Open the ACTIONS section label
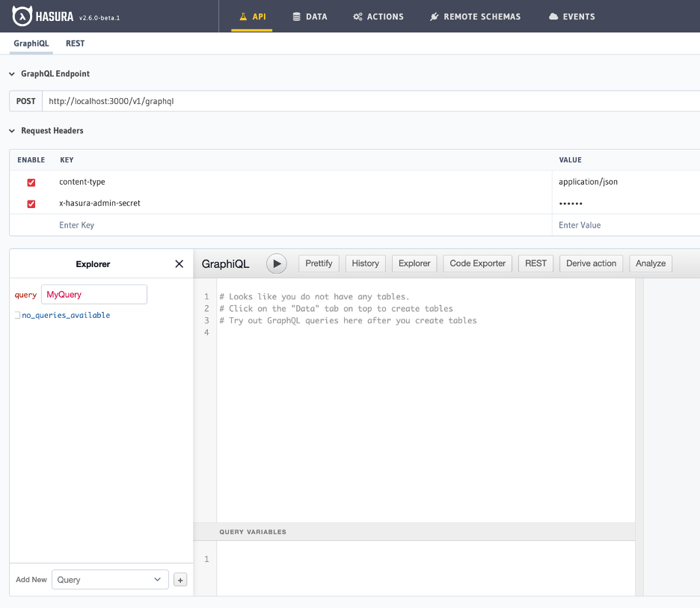The width and height of the screenshot is (700, 609). click(x=385, y=16)
